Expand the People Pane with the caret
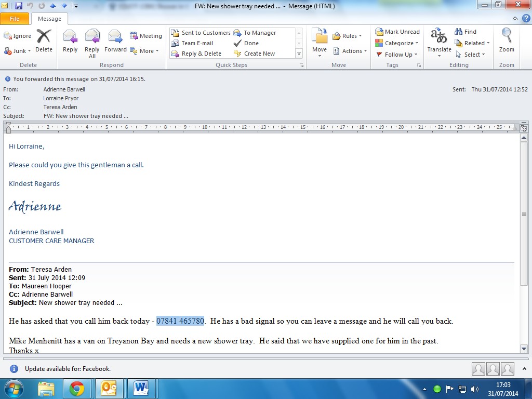Viewport: 532px width, 399px height. (x=524, y=369)
